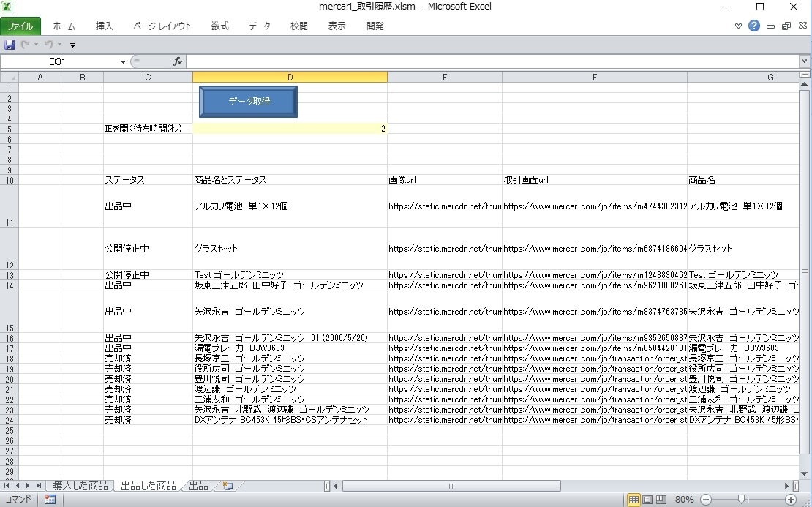
Task: Open the Excel Help question mark icon
Action: (x=754, y=26)
